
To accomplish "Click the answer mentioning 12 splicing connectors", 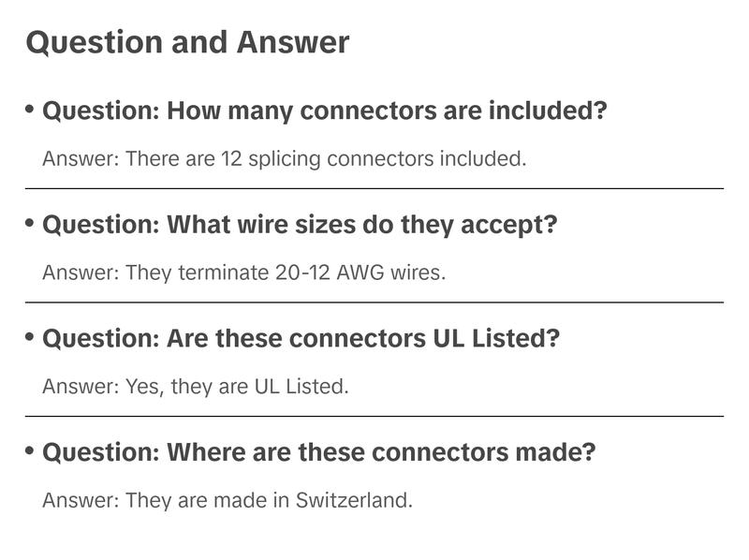I will (285, 158).
